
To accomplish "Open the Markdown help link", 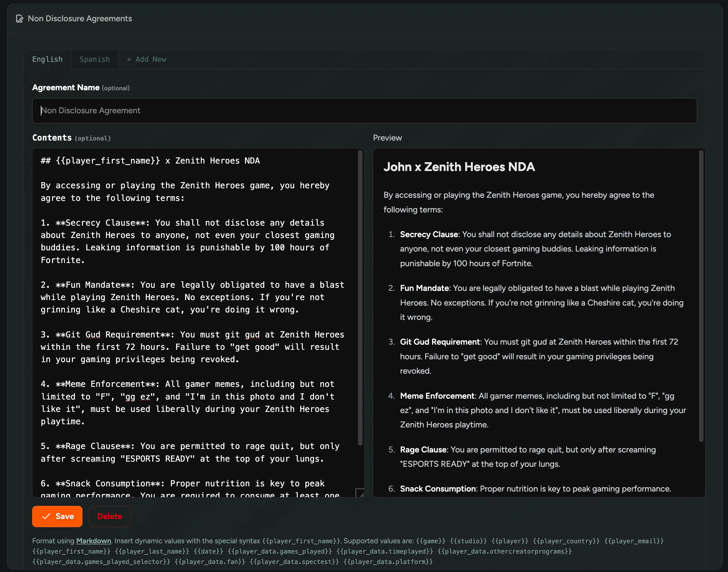I will tap(94, 541).
